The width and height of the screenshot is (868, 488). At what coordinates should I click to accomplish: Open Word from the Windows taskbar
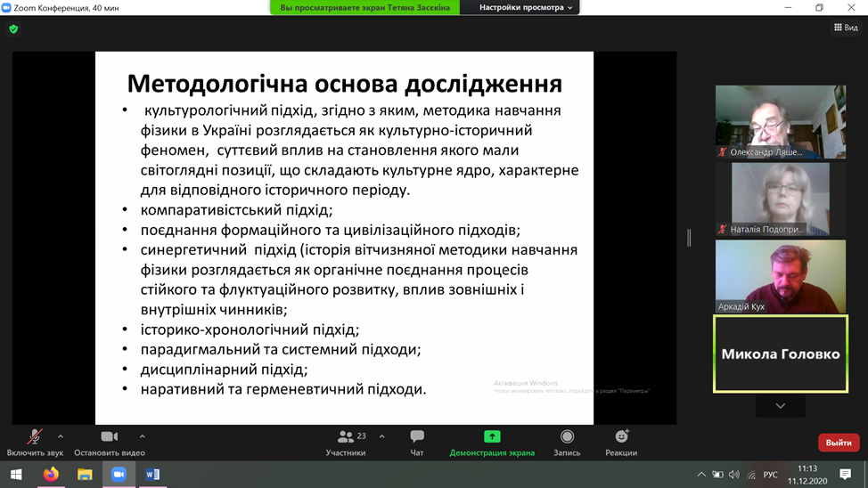click(152, 475)
